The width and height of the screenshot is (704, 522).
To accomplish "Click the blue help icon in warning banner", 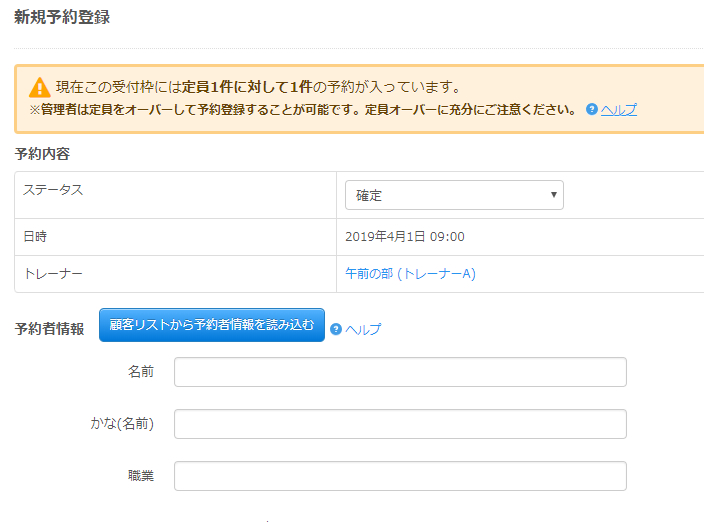I will click(x=591, y=109).
